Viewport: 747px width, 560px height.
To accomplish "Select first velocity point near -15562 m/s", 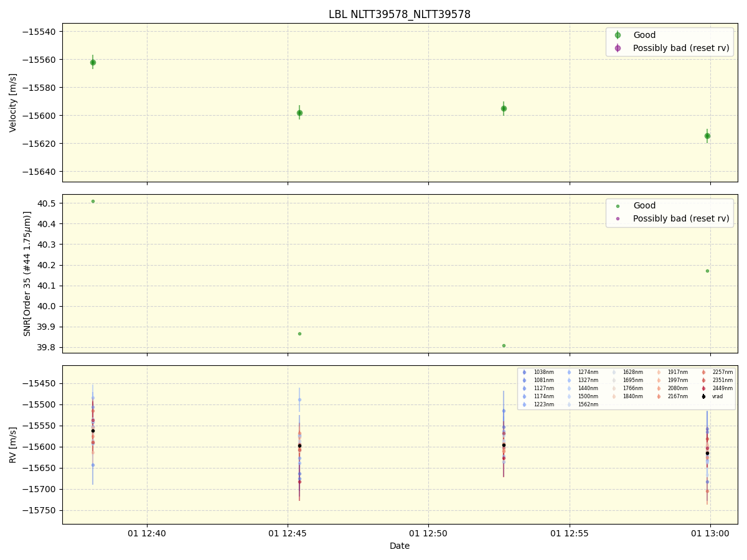I will point(93,62).
